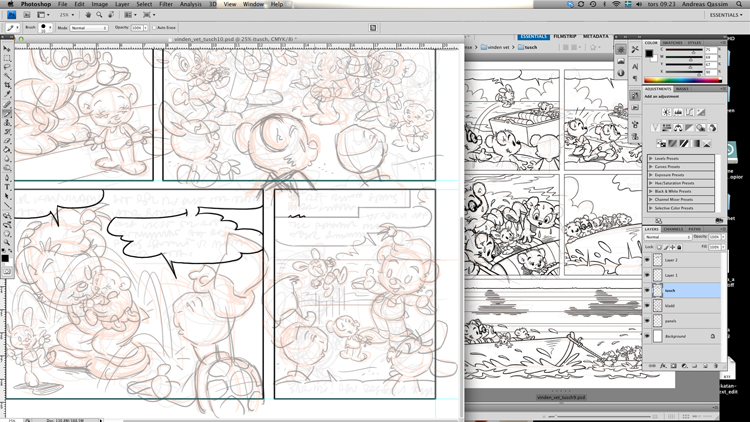The image size is (750, 422).
Task: Launch Bridge from the application bar
Action: pyautogui.click(x=27, y=15)
